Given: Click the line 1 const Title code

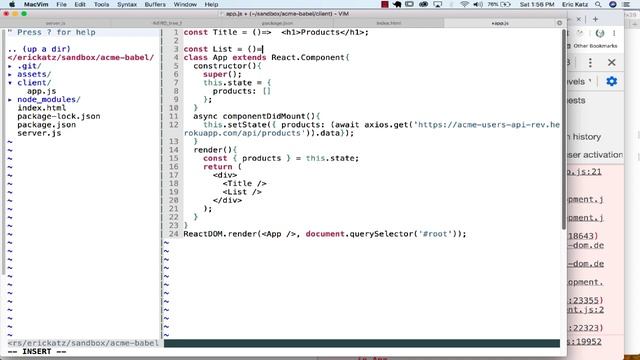Looking at the screenshot, I should (276, 32).
